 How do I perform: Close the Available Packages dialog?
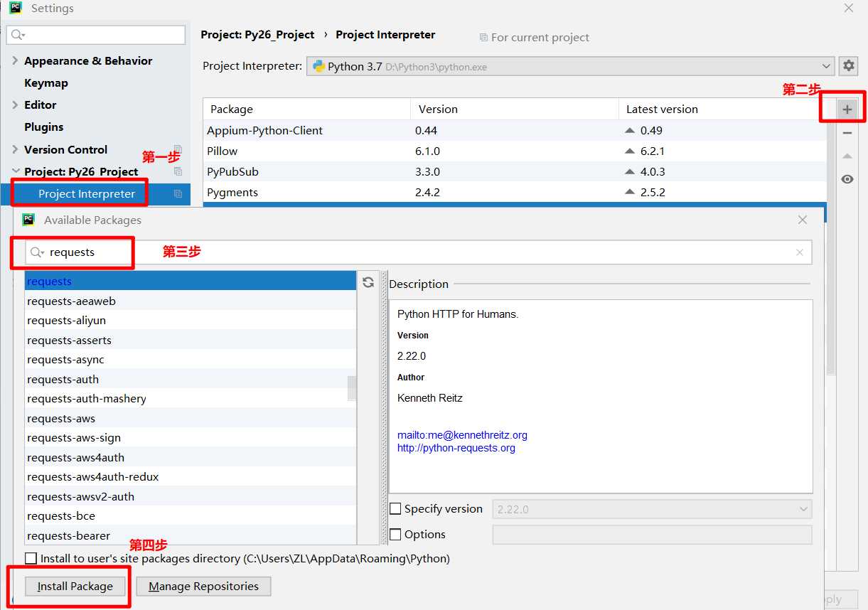point(803,220)
